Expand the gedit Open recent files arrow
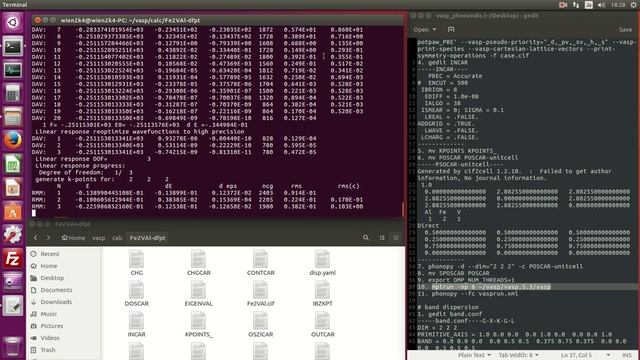 click(x=434, y=29)
